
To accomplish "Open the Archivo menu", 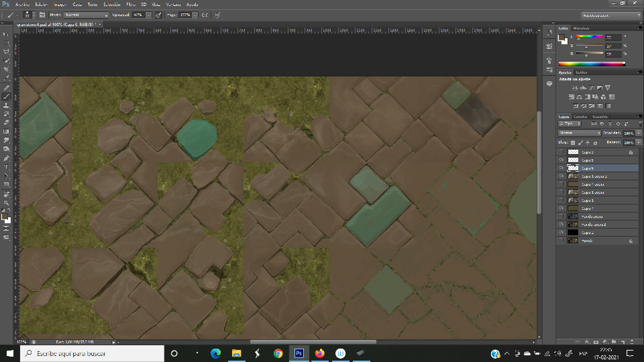I will click(22, 4).
